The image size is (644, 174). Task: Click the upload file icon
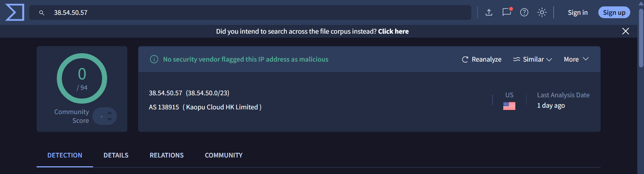coord(489,12)
